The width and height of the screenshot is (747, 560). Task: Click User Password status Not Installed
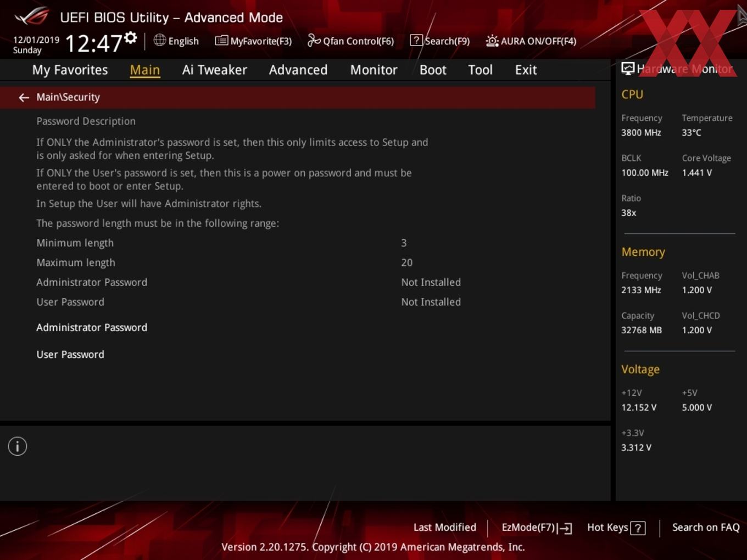coord(431,302)
